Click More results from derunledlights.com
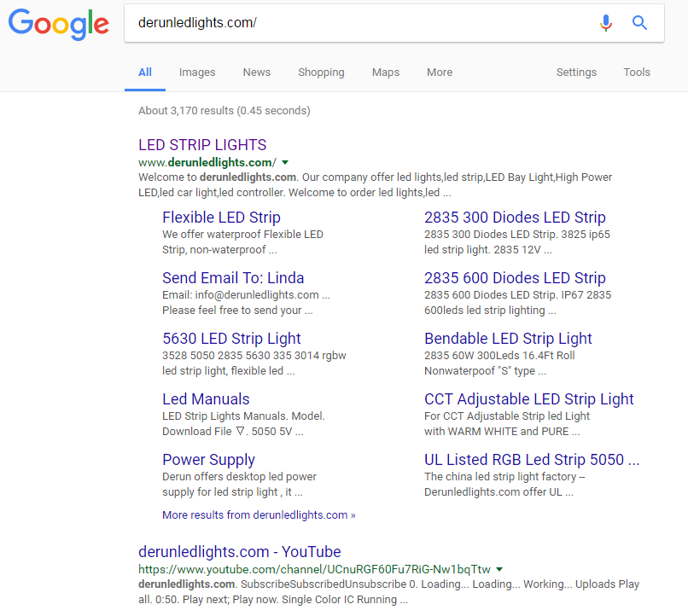The image size is (688, 616). 259,514
